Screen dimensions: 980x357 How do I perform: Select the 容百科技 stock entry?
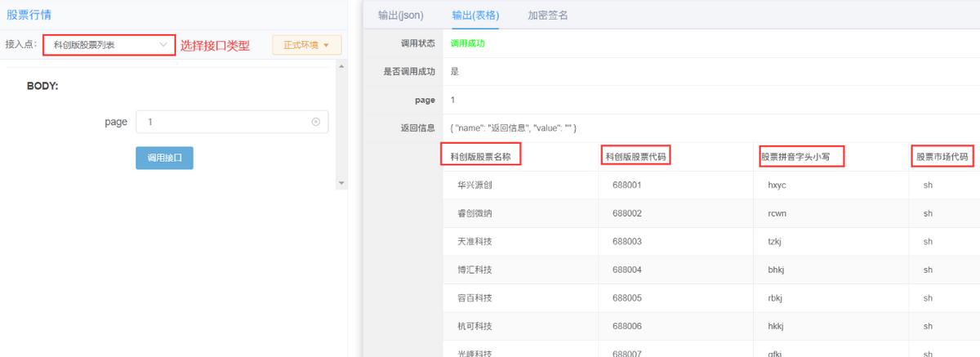point(474,298)
